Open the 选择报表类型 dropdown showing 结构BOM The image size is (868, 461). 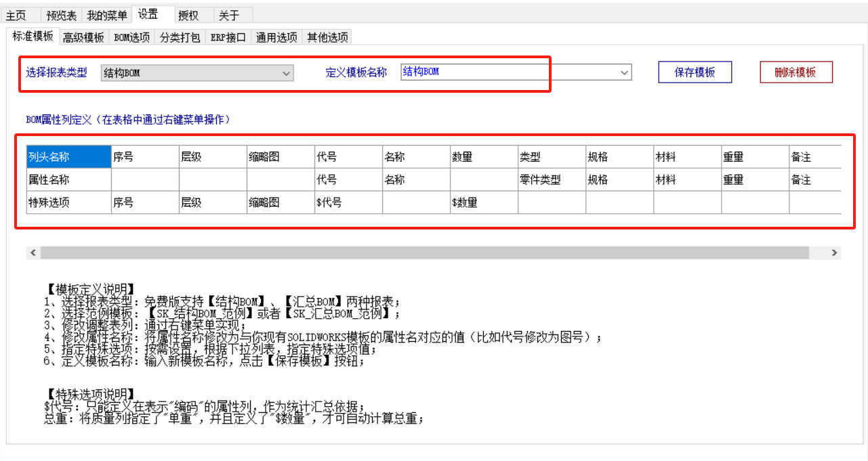tap(287, 72)
